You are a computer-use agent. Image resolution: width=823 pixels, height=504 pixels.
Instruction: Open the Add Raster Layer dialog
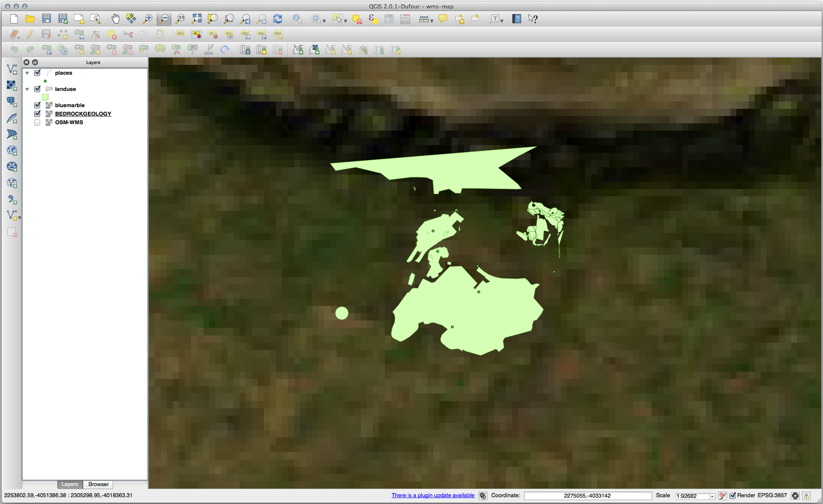(x=12, y=85)
